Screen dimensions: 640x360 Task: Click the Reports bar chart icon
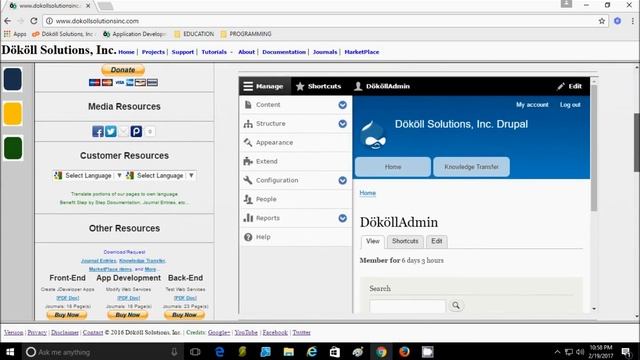point(248,218)
